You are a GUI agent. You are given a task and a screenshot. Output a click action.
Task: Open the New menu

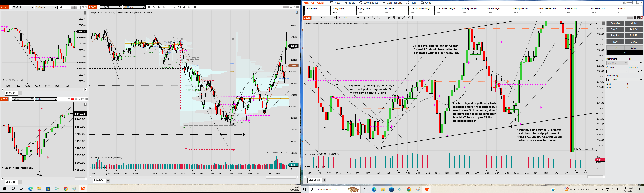click(335, 3)
